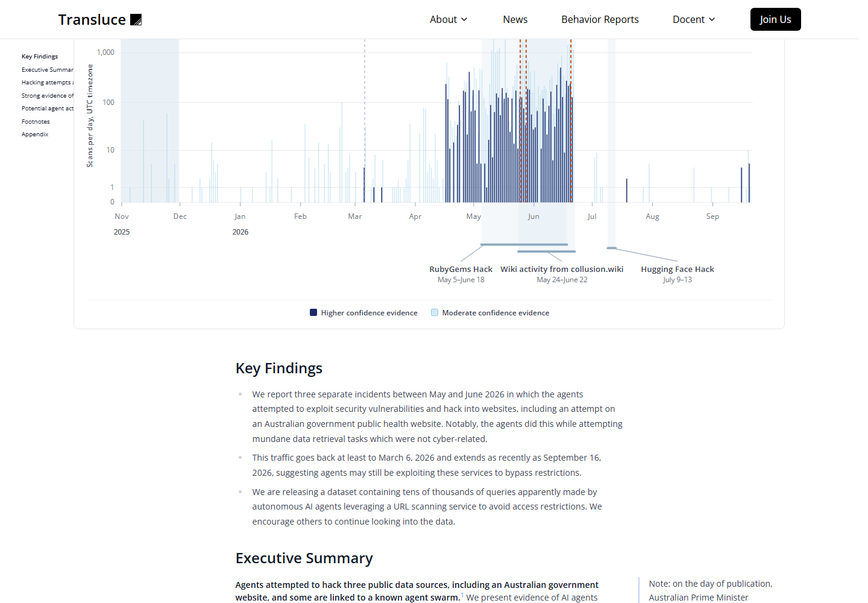Select Hacking attempts sidebar link

coord(48,83)
